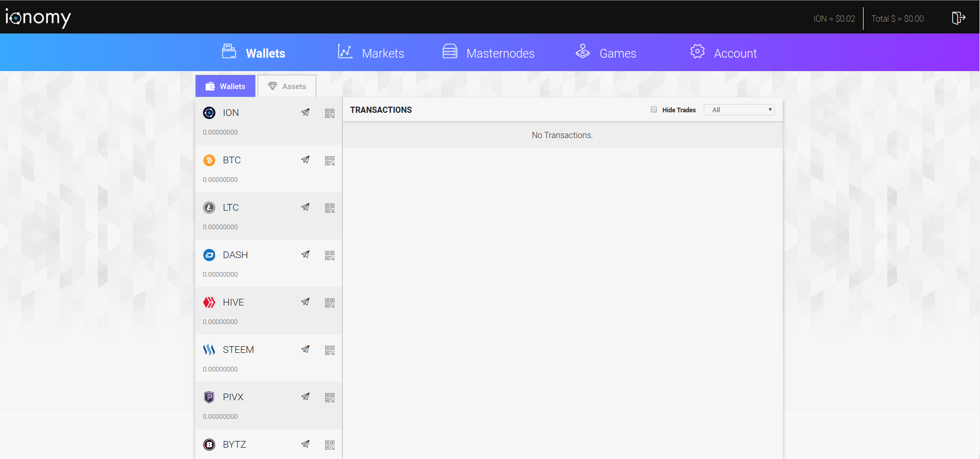The height and width of the screenshot is (459, 980).
Task: Select the ION wallet name
Action: pos(231,113)
